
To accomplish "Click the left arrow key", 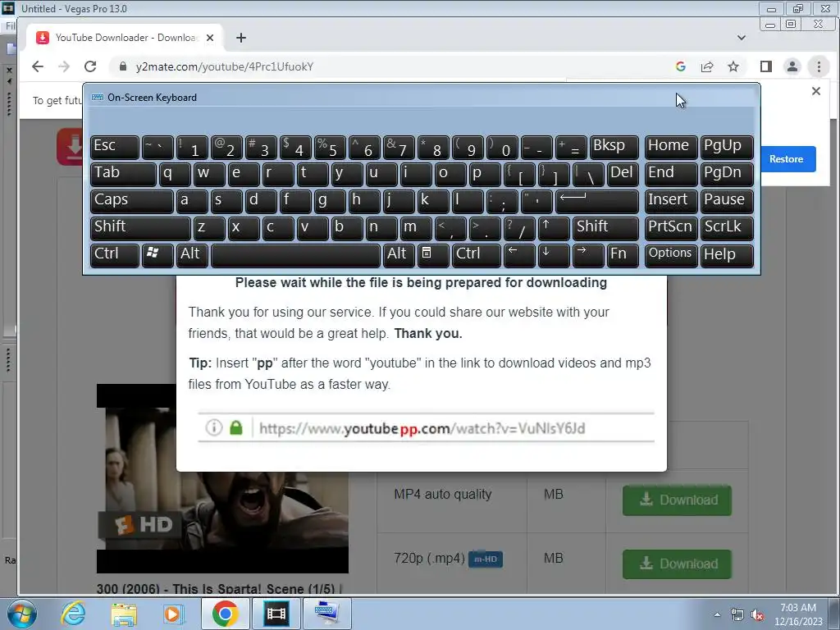I will [x=519, y=255].
